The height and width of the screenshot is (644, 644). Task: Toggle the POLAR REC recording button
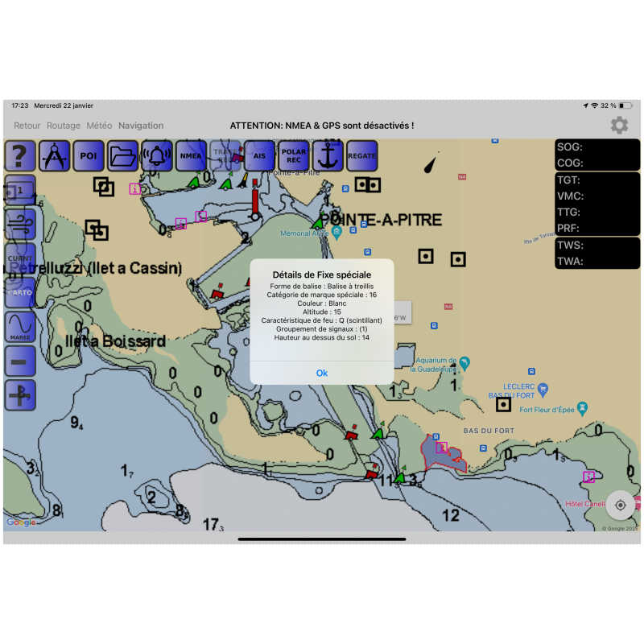tap(294, 155)
